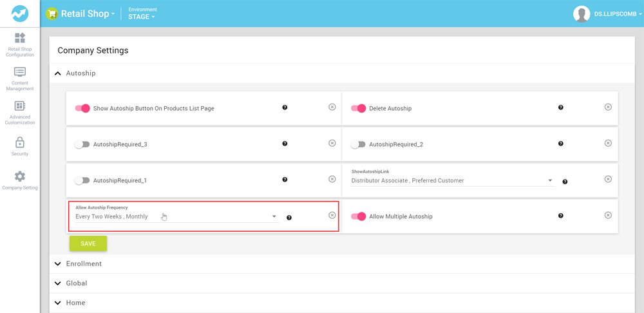Open the Environment STAGE selector
The width and height of the screenshot is (644, 313).
coord(142,17)
